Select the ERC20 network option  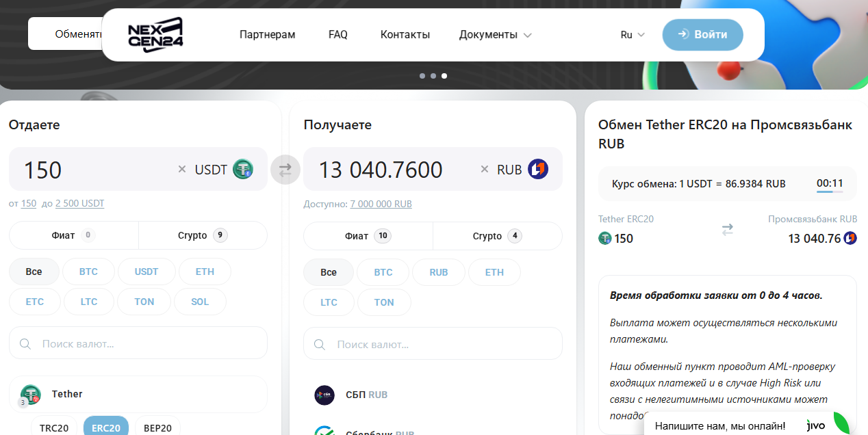pyautogui.click(x=106, y=427)
